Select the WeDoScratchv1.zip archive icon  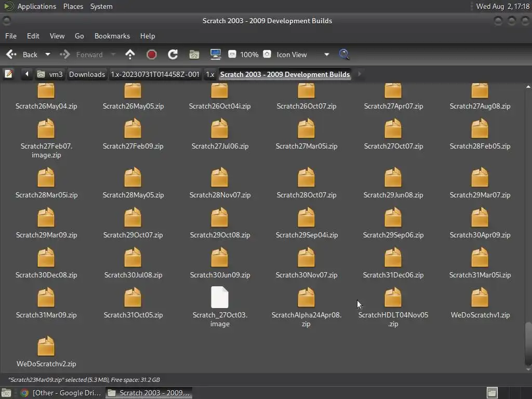tap(480, 297)
